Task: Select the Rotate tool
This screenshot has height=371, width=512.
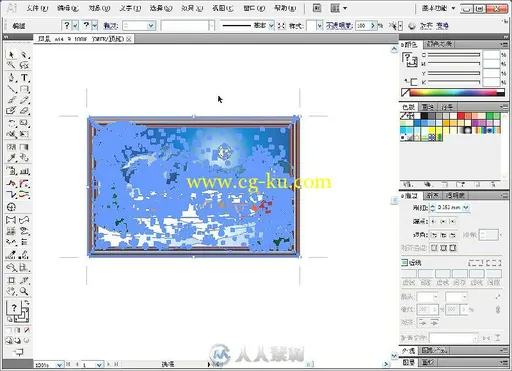Action: tap(12, 123)
